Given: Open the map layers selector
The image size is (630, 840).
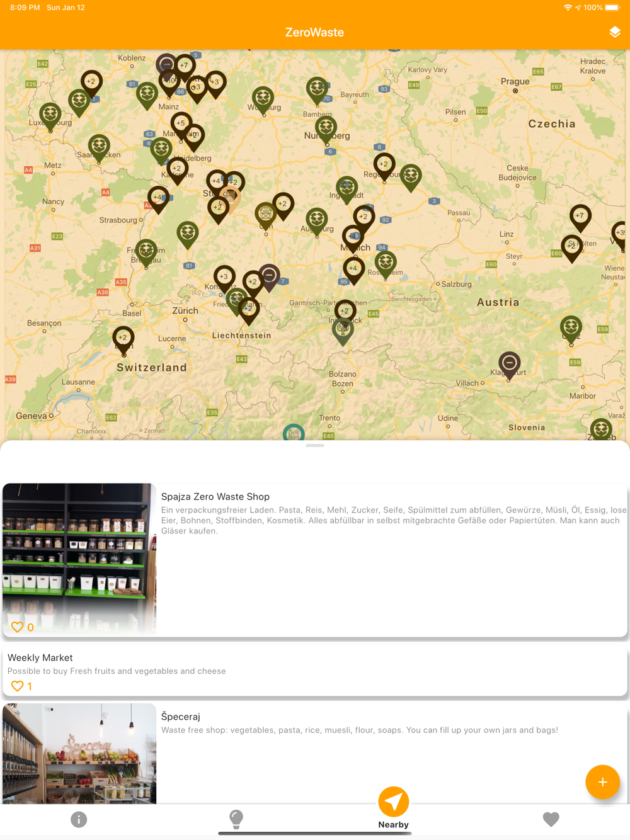Looking at the screenshot, I should (x=615, y=32).
